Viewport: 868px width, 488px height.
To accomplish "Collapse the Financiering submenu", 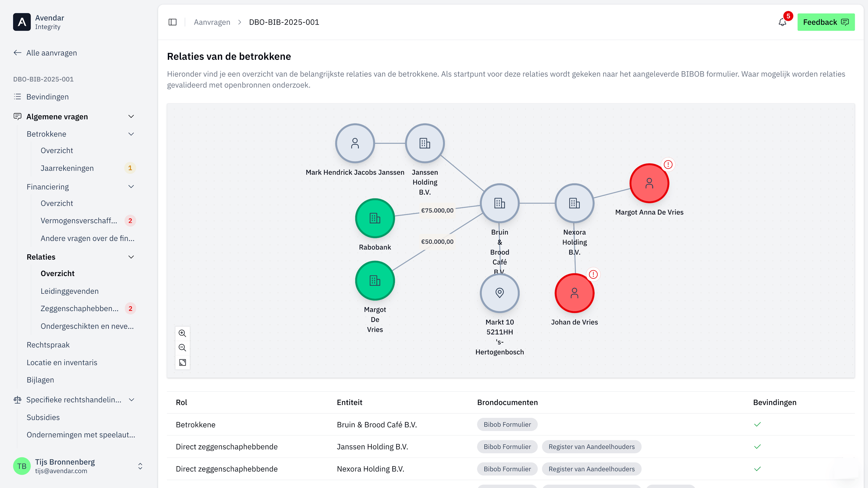I will pyautogui.click(x=131, y=186).
